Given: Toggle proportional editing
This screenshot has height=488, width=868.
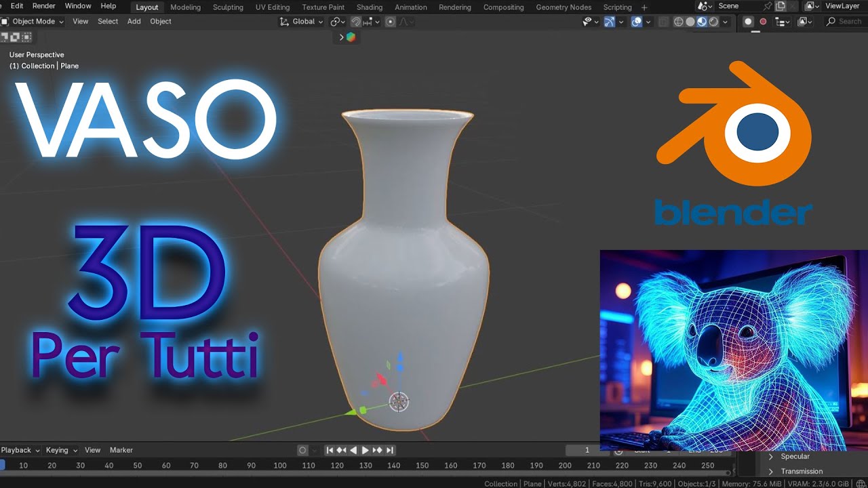Looking at the screenshot, I should point(390,22).
